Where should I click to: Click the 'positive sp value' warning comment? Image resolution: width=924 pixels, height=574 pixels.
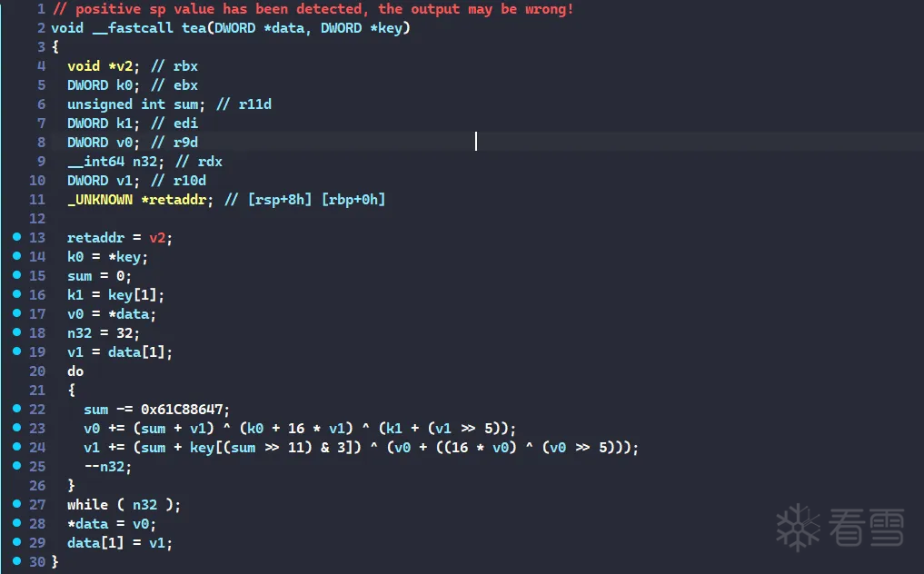[313, 9]
